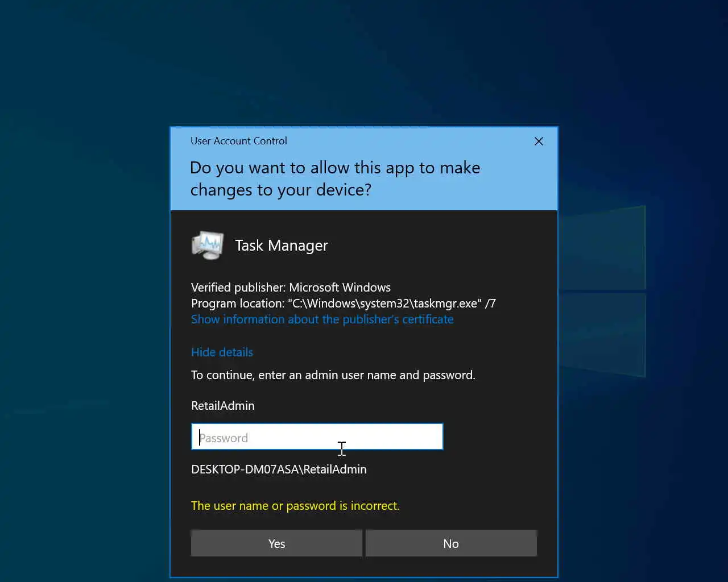Click the Program location path text
This screenshot has height=582, width=728.
pyautogui.click(x=344, y=304)
